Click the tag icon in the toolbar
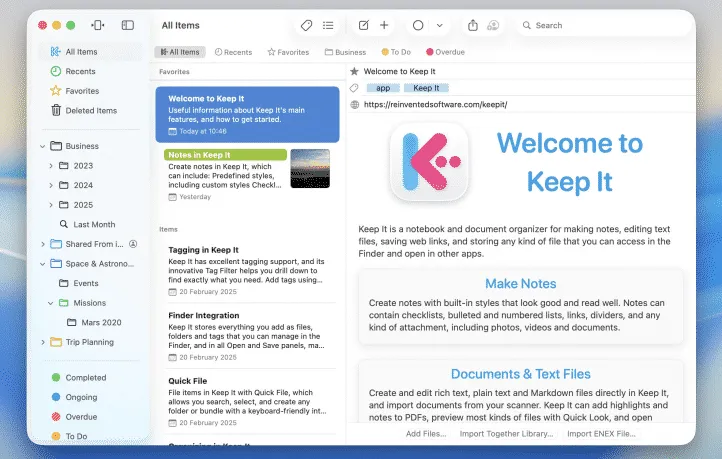Screen dimensions: 722x459 click(306, 25)
